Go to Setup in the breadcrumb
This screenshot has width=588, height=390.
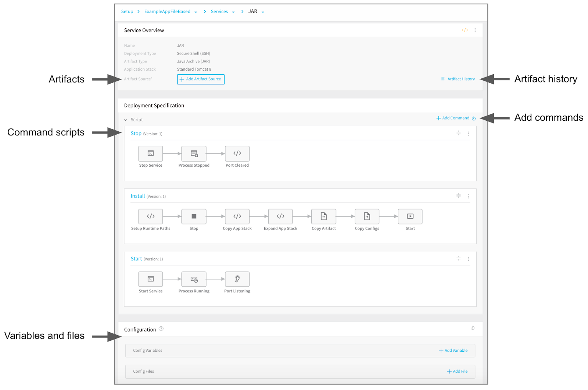[x=127, y=12]
